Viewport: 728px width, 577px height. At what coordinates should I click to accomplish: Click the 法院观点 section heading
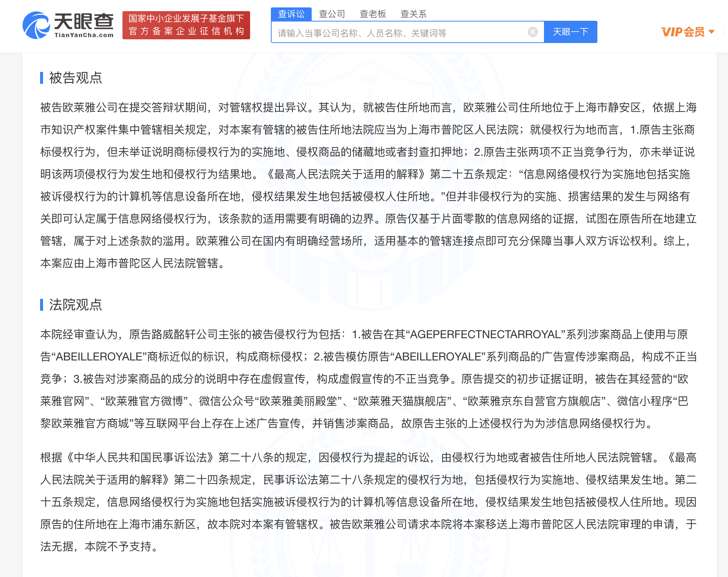(75, 305)
